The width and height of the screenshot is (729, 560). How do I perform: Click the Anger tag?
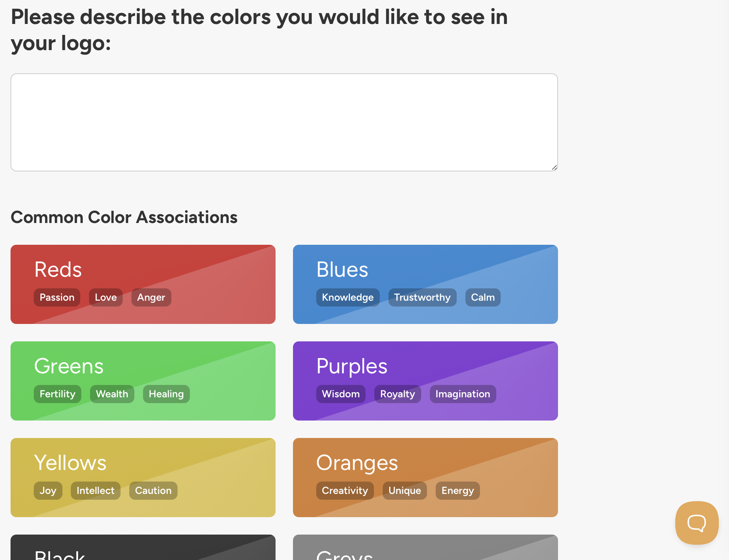[151, 297]
